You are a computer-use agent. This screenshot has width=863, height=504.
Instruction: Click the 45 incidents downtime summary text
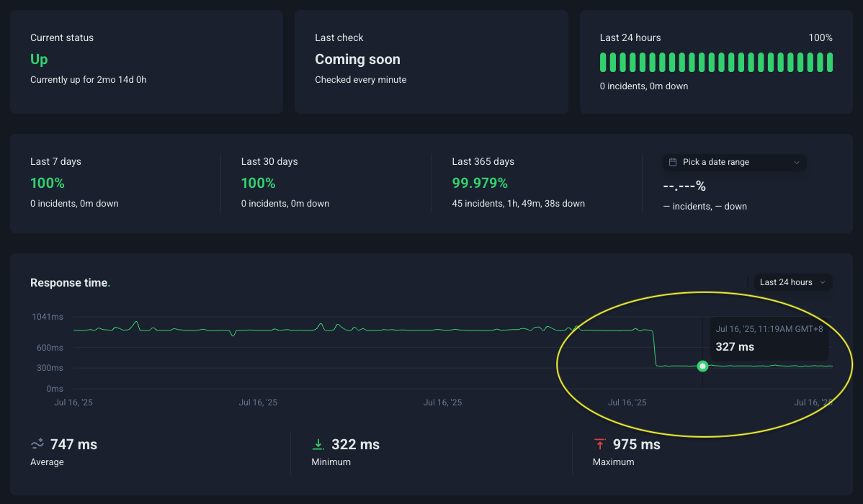pos(518,204)
